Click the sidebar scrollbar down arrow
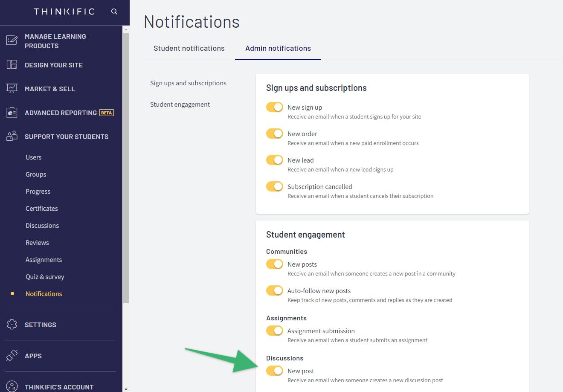 (x=126, y=389)
